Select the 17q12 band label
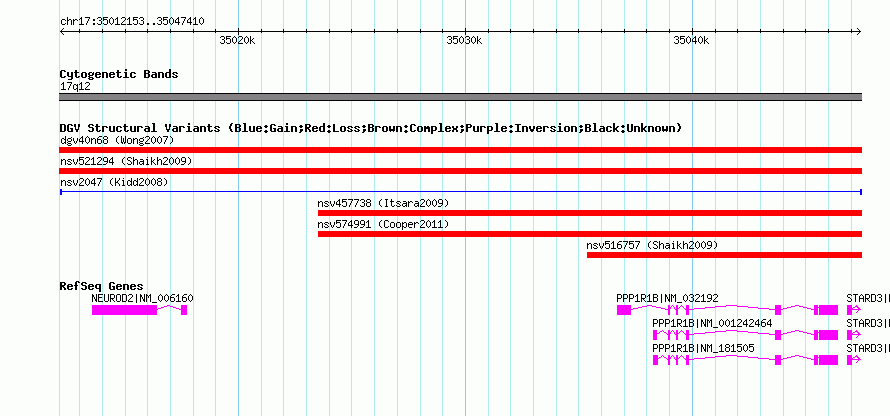 [75, 87]
